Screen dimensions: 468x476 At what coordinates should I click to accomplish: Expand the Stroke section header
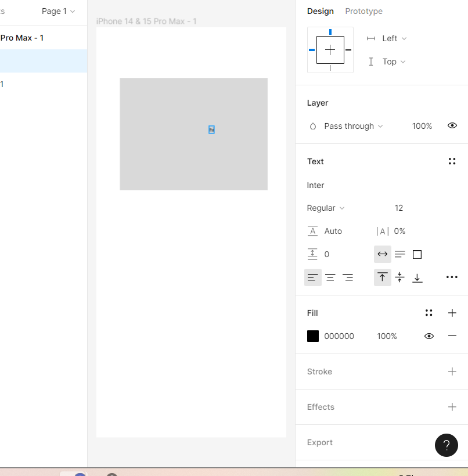pos(319,372)
